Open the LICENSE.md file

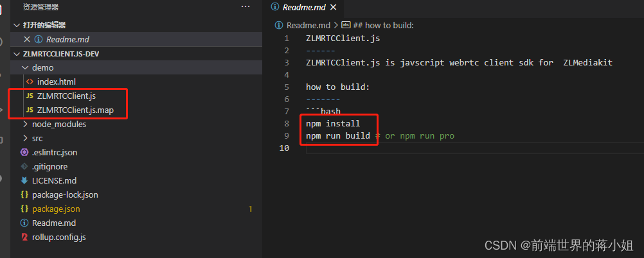pyautogui.click(x=54, y=180)
